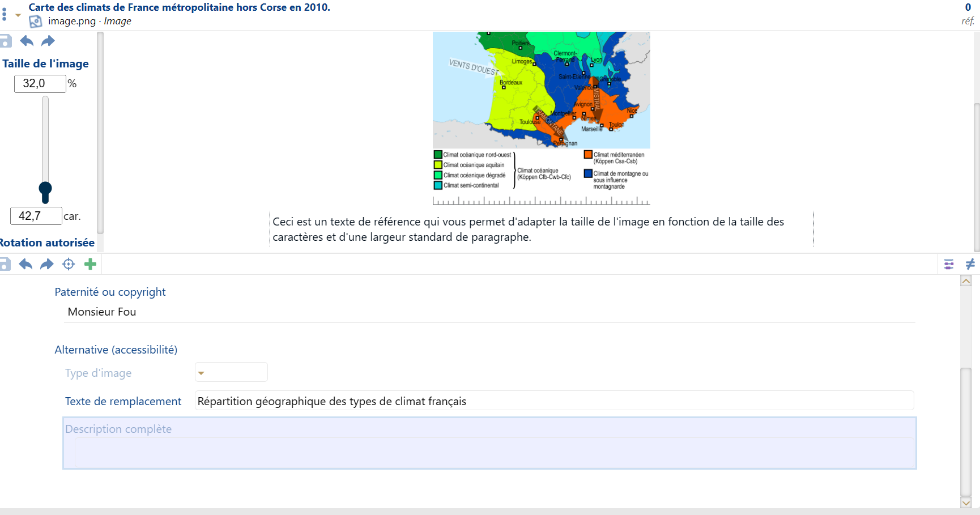Click the reference paragraph text under the map
980x515 pixels.
[x=528, y=229]
